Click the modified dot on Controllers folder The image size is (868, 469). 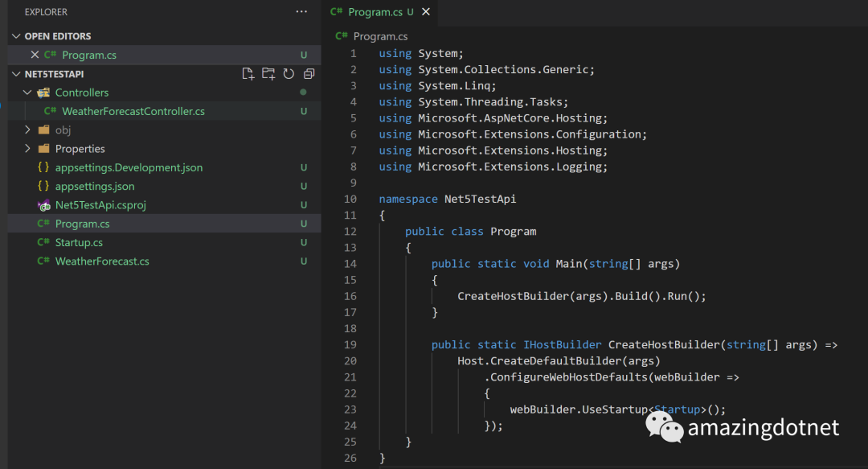click(x=303, y=92)
